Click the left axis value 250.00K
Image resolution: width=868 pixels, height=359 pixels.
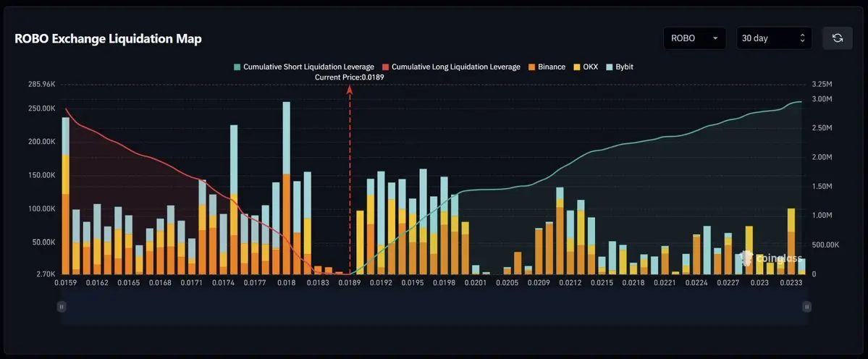coord(42,109)
